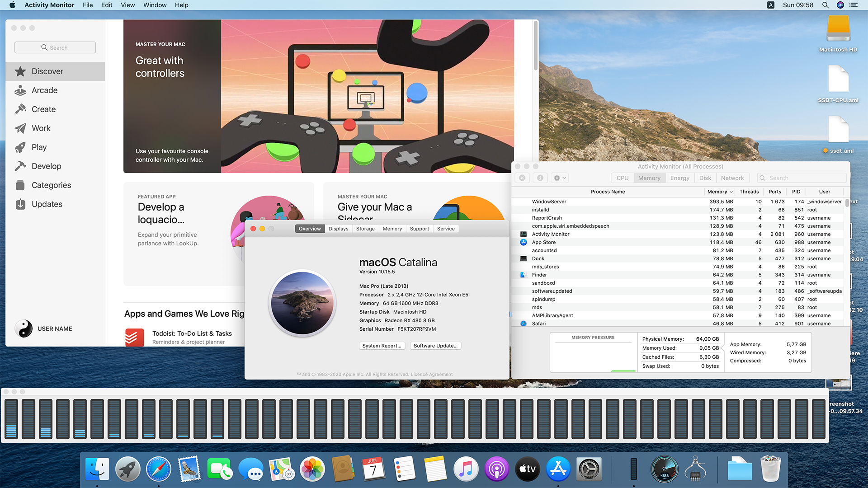
Task: Open Maps from the Dock
Action: (x=282, y=469)
